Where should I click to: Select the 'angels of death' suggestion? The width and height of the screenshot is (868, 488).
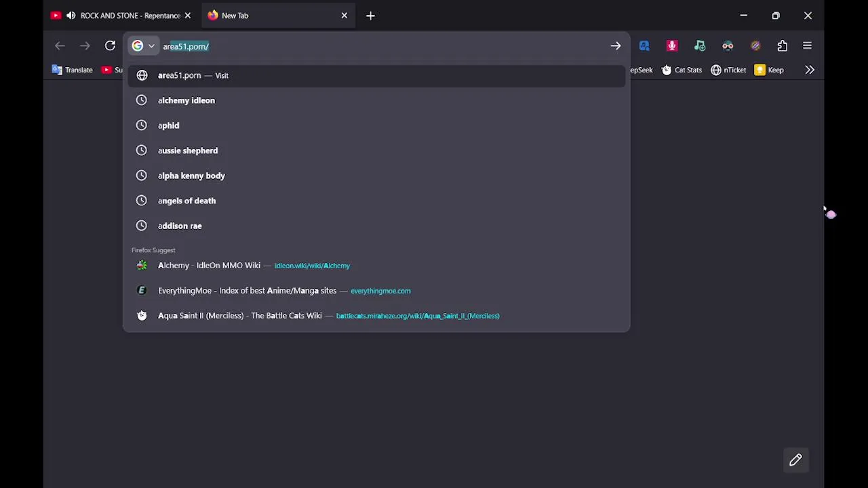click(x=376, y=201)
